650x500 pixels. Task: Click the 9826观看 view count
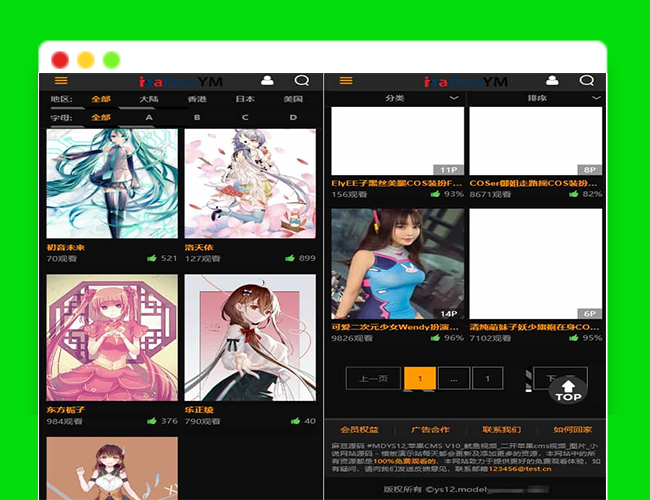point(352,338)
